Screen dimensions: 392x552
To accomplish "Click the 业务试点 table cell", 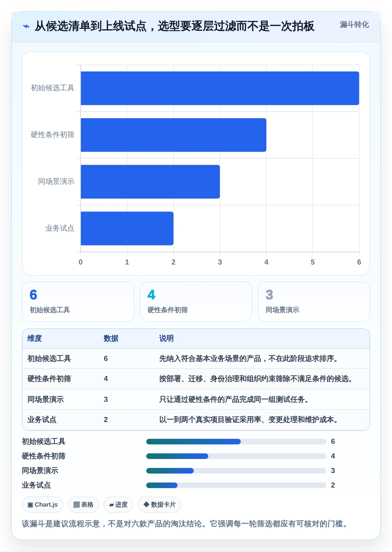I will 42,420.
